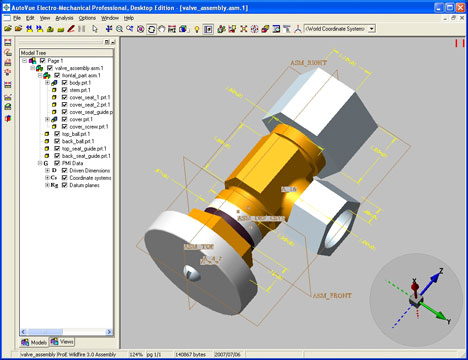Toggle the stem.prt.1 visibility checkbox
Image resolution: width=468 pixels, height=360 pixels.
click(65, 90)
